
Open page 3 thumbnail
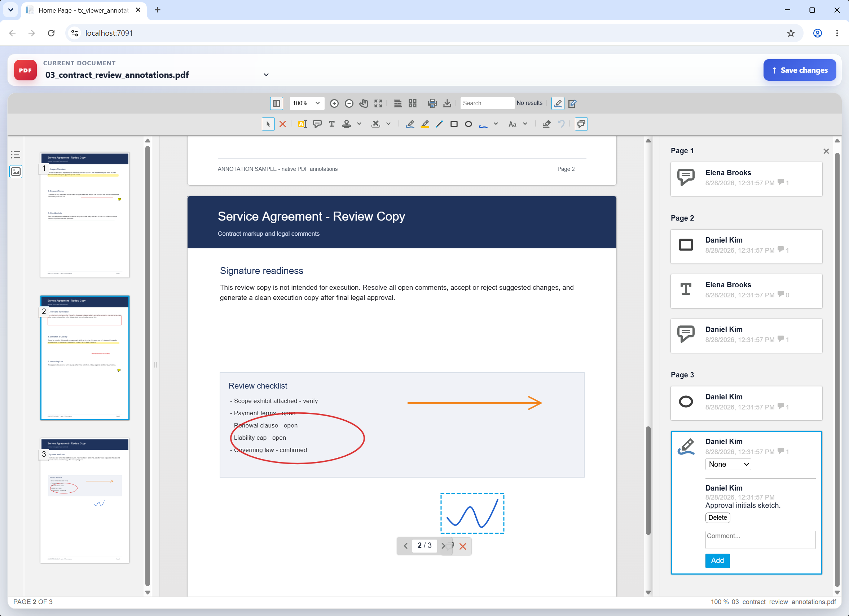tap(85, 501)
